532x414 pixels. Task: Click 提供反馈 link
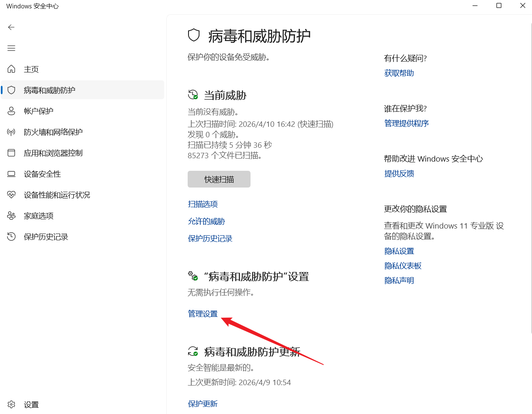(x=399, y=173)
